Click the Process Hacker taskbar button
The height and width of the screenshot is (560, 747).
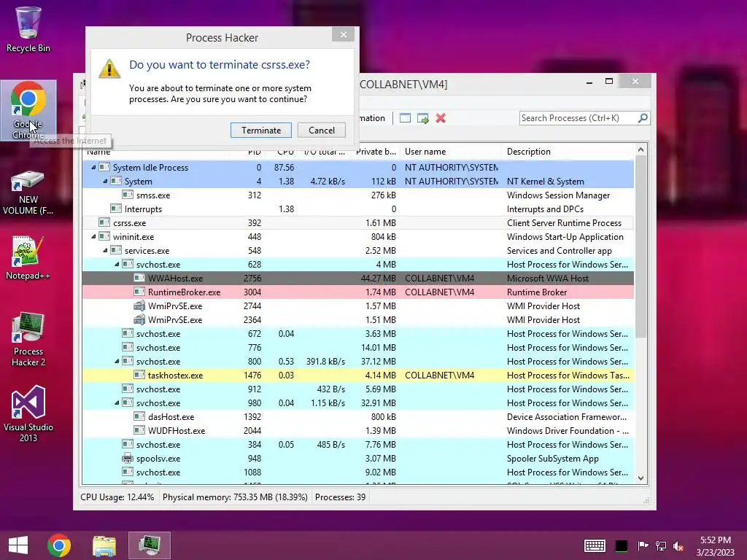coord(149,545)
